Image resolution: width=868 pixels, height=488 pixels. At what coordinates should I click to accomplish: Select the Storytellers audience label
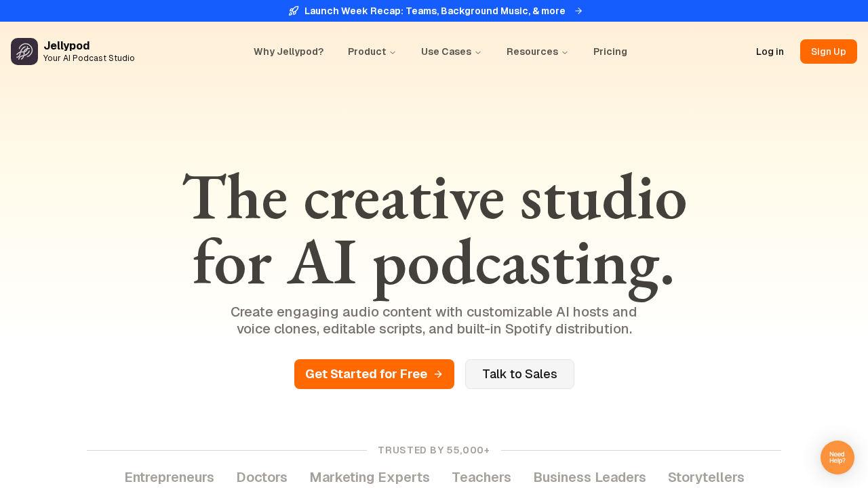tap(706, 477)
